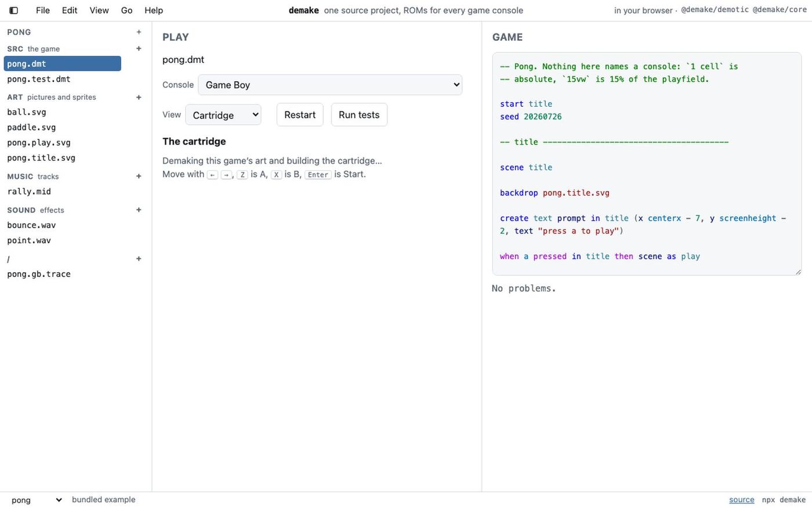Toggle the sidebar panel icon
This screenshot has width=812, height=508.
14,10
